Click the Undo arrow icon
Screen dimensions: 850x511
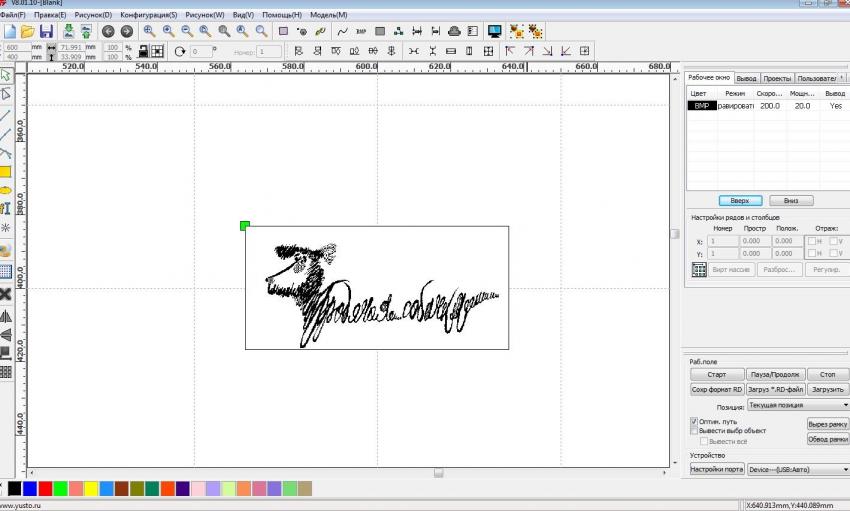pos(108,32)
